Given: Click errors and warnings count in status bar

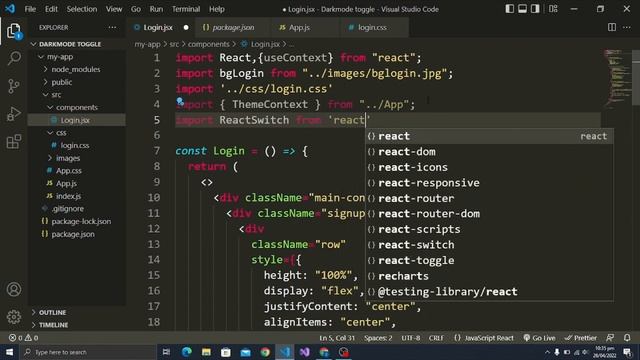Looking at the screenshot, I should 24,338.
